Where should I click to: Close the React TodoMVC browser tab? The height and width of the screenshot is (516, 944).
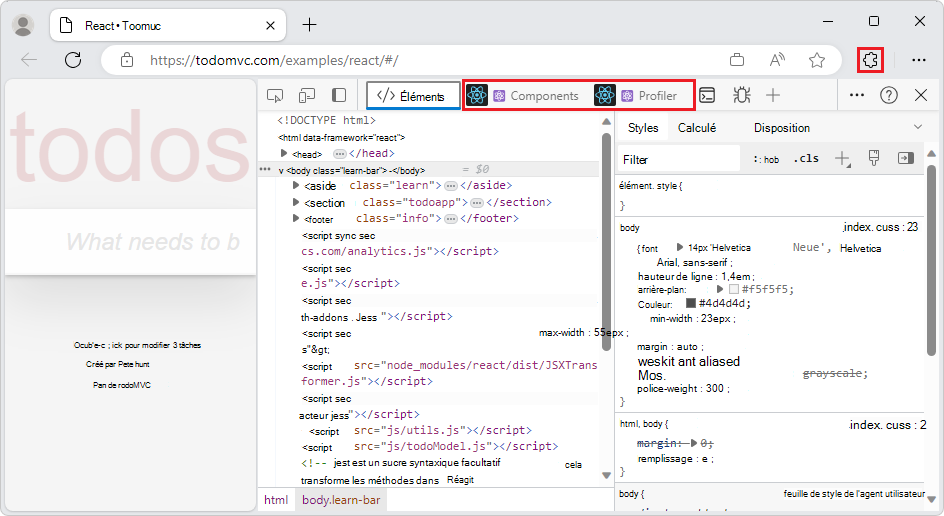270,25
